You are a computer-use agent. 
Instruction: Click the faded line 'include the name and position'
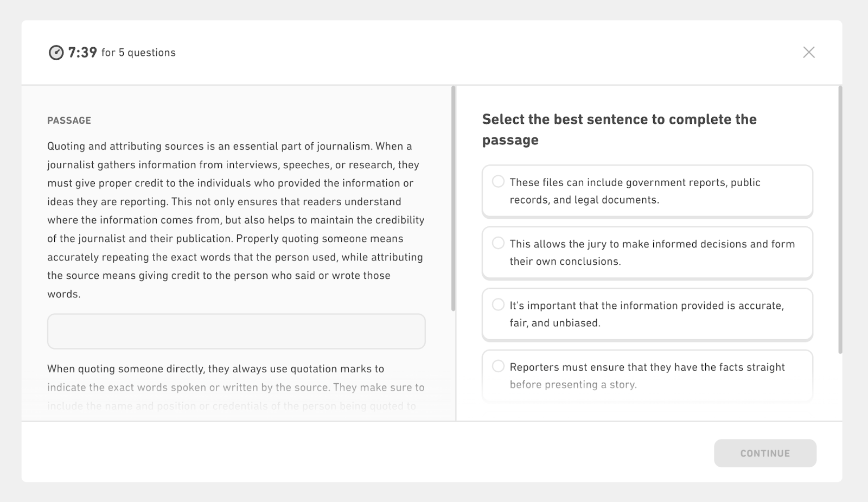click(232, 406)
